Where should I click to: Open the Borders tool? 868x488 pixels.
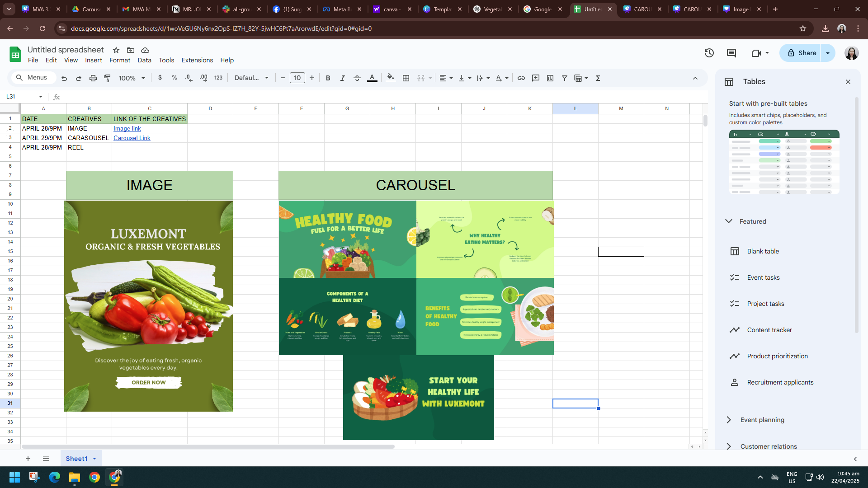[x=406, y=78]
